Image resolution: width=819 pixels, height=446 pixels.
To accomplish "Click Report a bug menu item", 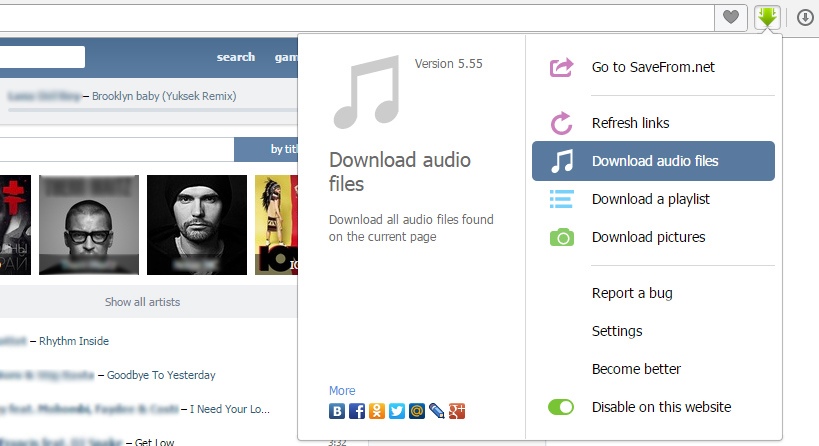I will [x=632, y=293].
